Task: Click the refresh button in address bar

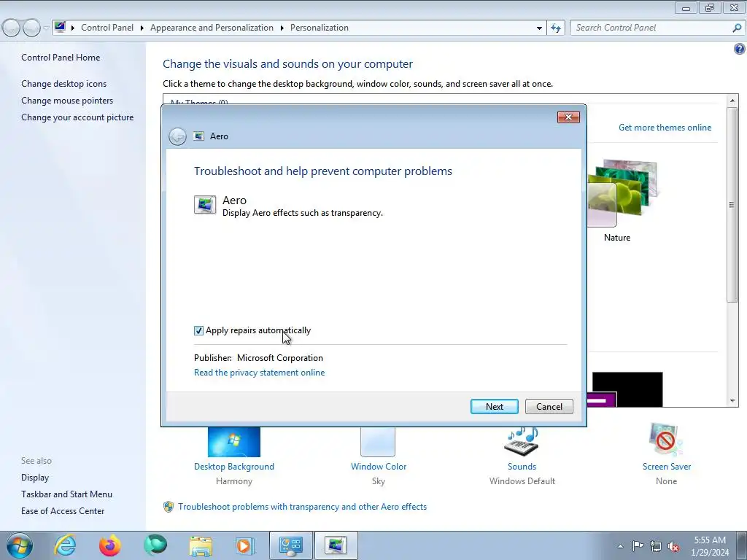Action: click(555, 28)
